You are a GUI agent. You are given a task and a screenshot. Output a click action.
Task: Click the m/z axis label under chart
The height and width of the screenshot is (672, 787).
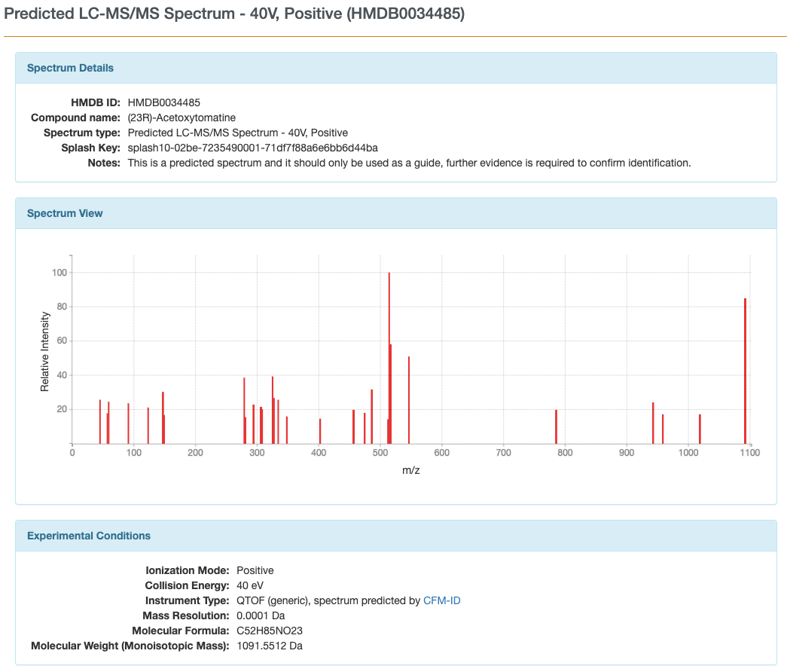point(410,470)
